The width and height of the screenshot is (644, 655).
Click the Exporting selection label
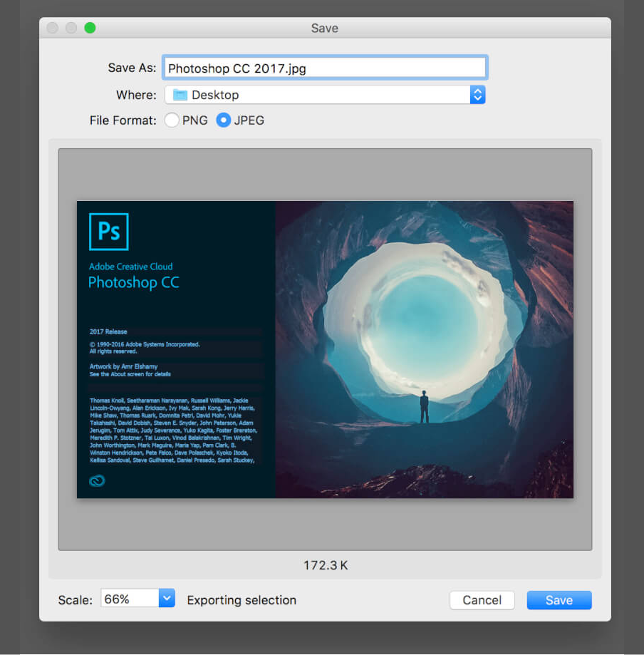pyautogui.click(x=241, y=600)
